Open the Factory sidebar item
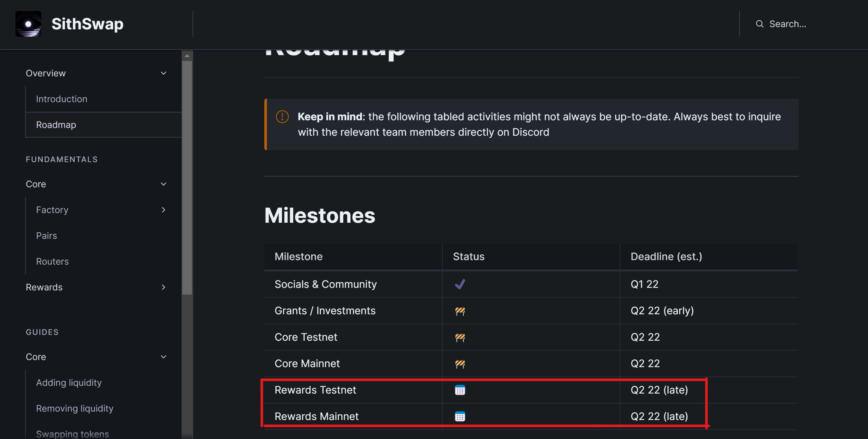The height and width of the screenshot is (439, 868). [52, 210]
